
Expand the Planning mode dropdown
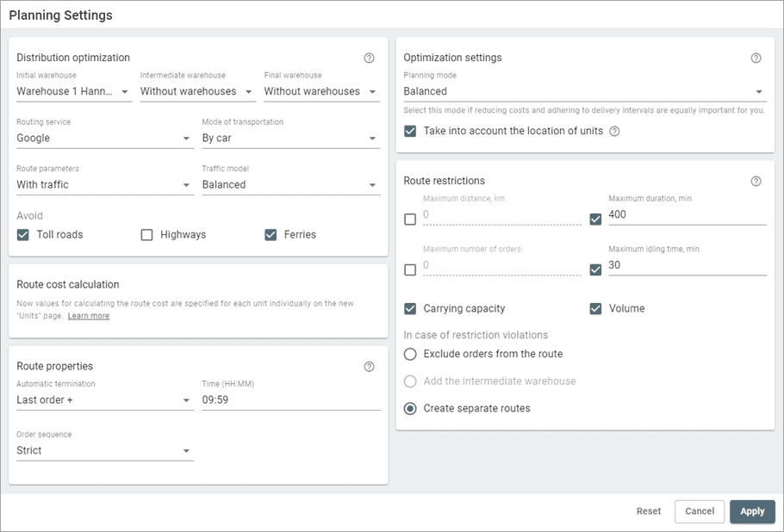[583, 91]
